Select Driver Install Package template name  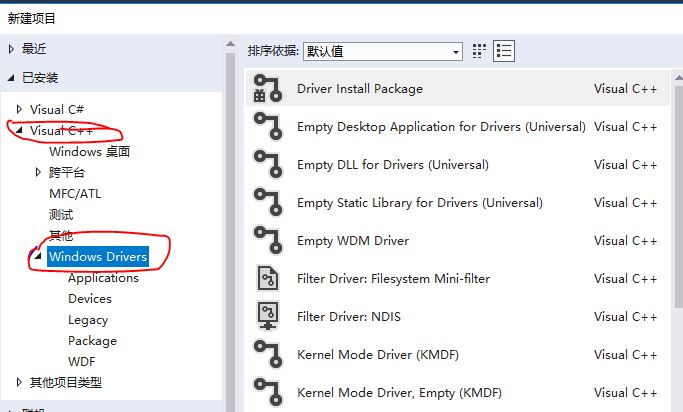click(360, 89)
